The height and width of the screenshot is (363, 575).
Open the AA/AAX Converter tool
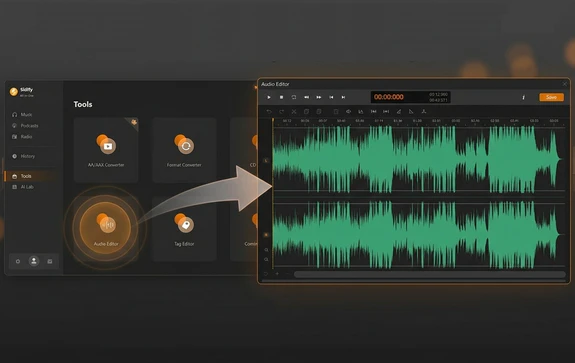click(106, 150)
